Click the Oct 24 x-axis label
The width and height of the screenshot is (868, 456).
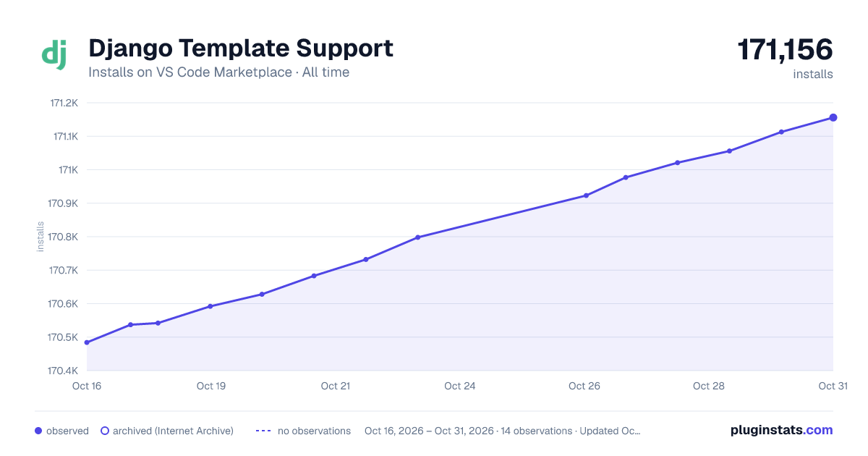[460, 386]
